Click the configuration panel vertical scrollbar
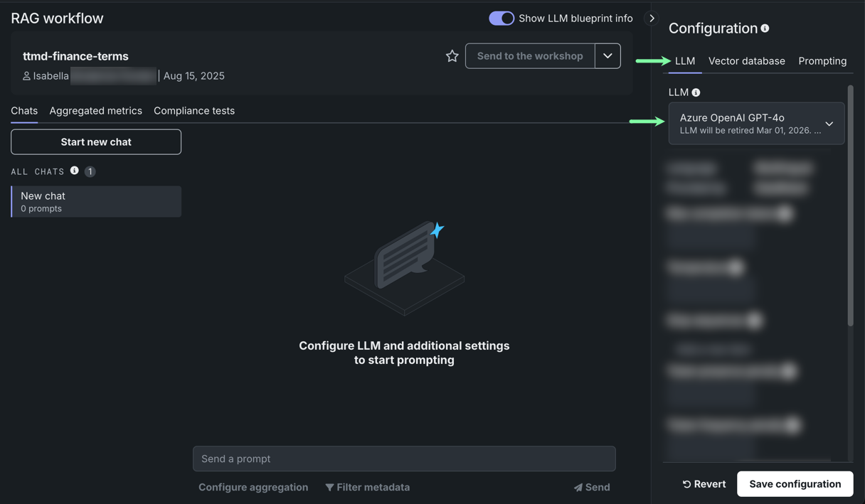 tap(850, 206)
